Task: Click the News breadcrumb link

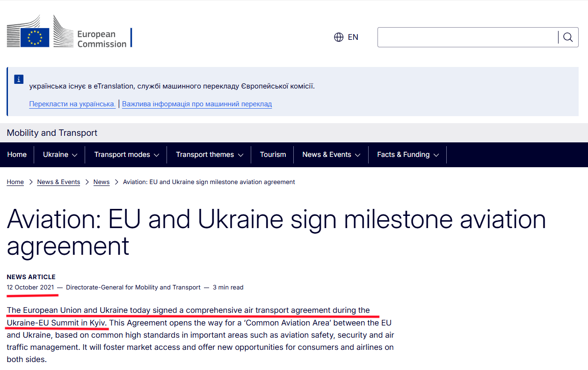Action: (101, 182)
